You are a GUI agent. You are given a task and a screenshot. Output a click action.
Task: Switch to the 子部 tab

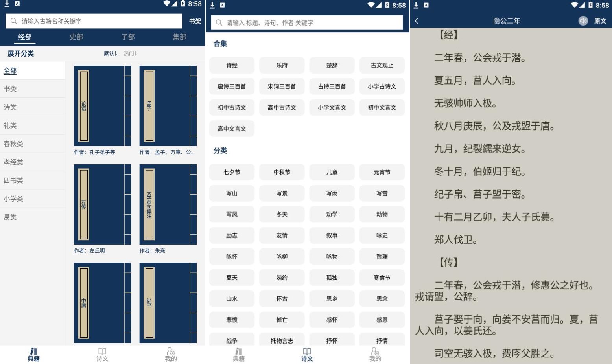128,37
